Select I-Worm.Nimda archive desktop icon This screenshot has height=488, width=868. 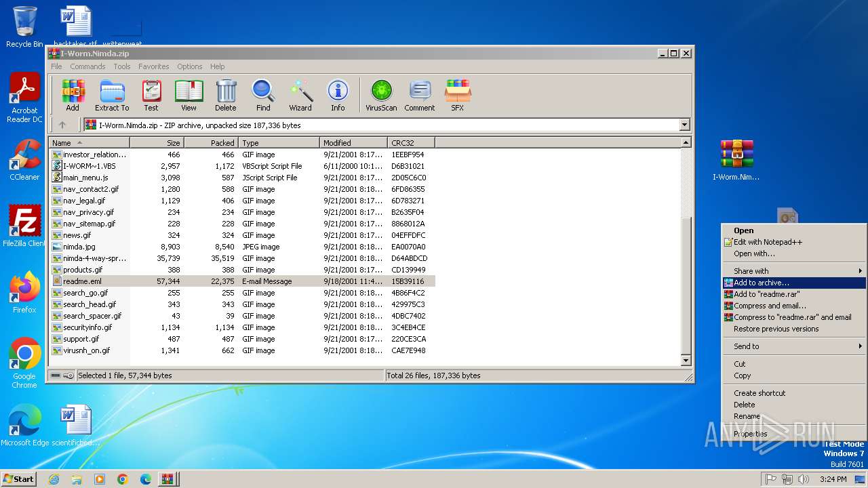tap(736, 160)
